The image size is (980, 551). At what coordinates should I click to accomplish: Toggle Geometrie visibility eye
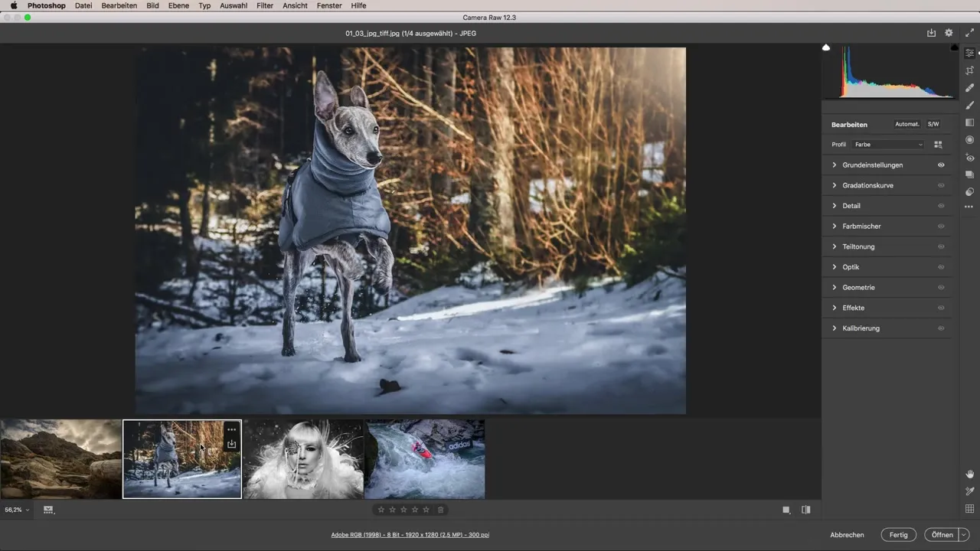coord(941,288)
